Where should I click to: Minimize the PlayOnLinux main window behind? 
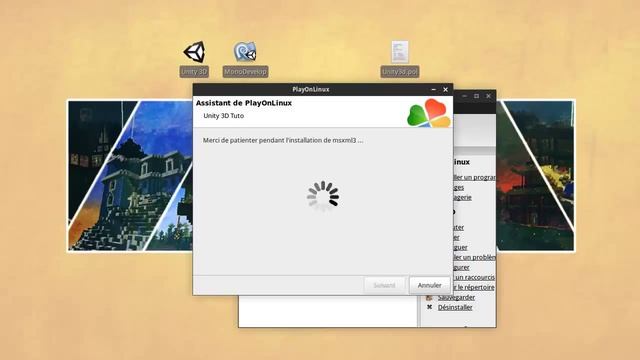pyautogui.click(x=464, y=96)
